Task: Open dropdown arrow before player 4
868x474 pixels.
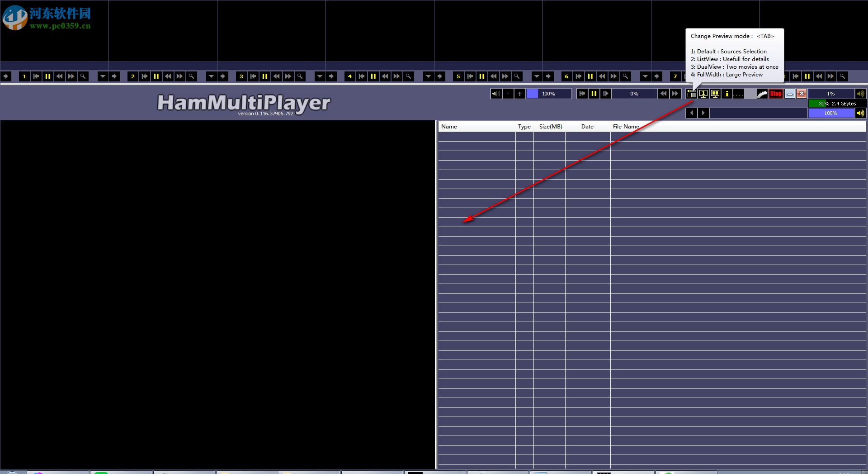Action: 320,76
